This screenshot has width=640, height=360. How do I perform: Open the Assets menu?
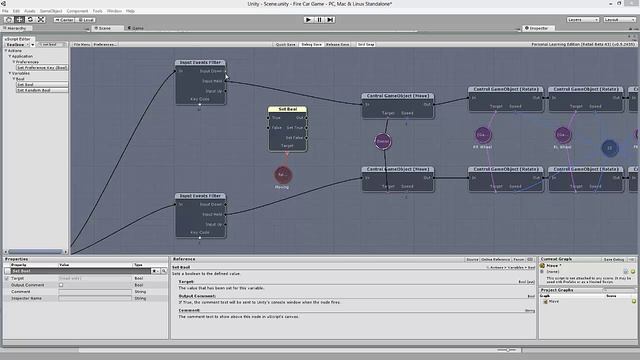coord(30,11)
